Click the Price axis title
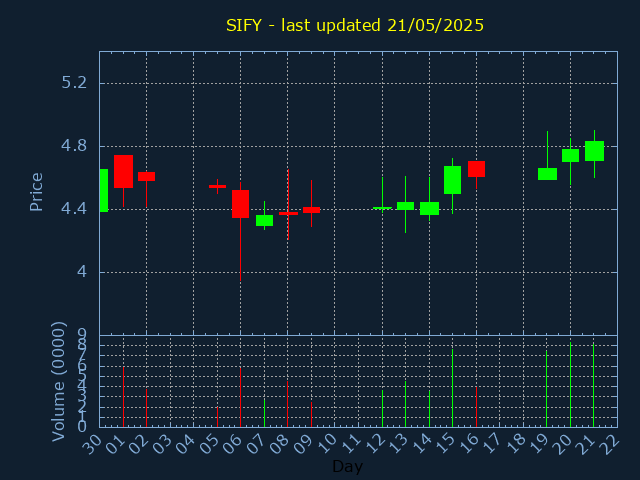Image resolution: width=640 pixels, height=480 pixels. click(36, 191)
